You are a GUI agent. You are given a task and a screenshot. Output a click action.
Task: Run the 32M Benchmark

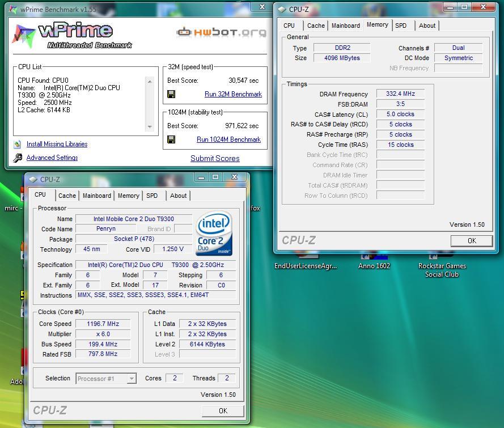point(233,94)
